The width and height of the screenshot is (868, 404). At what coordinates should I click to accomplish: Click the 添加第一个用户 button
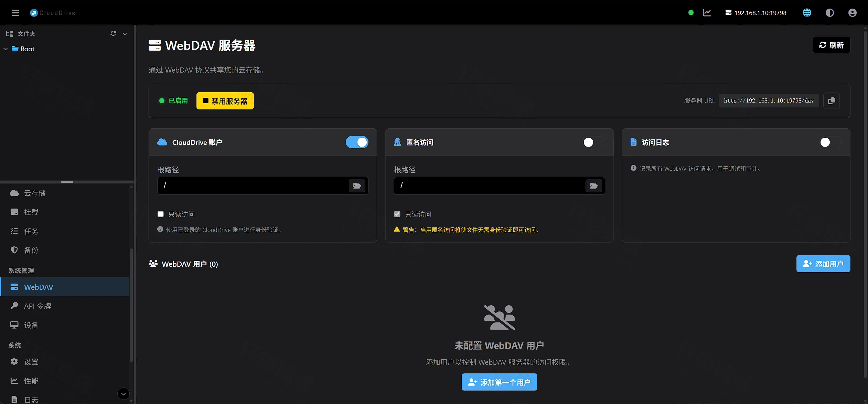coord(499,382)
